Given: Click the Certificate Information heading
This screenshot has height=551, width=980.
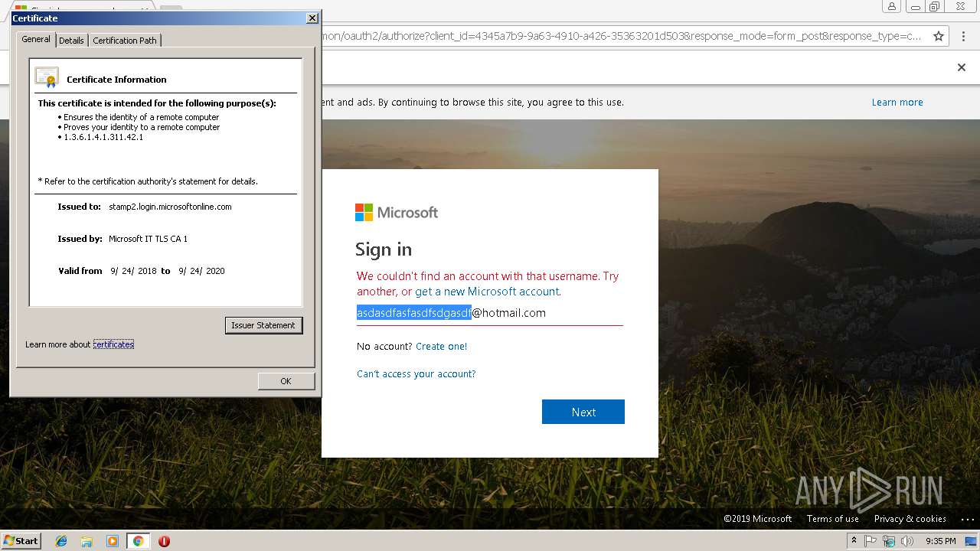Looking at the screenshot, I should pyautogui.click(x=116, y=80).
